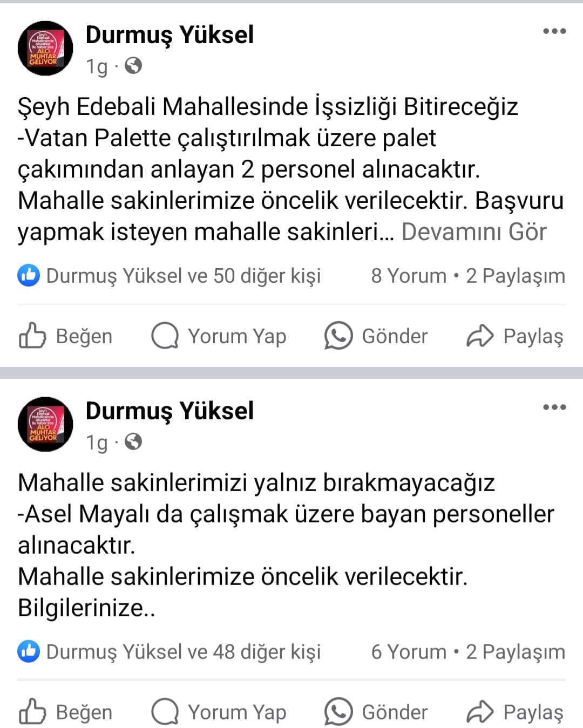
Task: Tap the comment bubble icon on the first post
Action: pyautogui.click(x=165, y=336)
